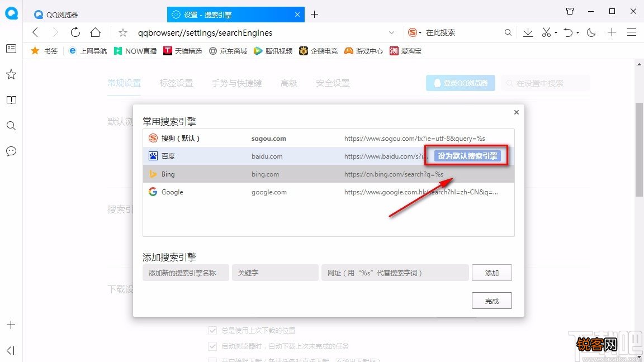Open the sidebar favorites star icon
The image size is (644, 362).
[x=11, y=74]
